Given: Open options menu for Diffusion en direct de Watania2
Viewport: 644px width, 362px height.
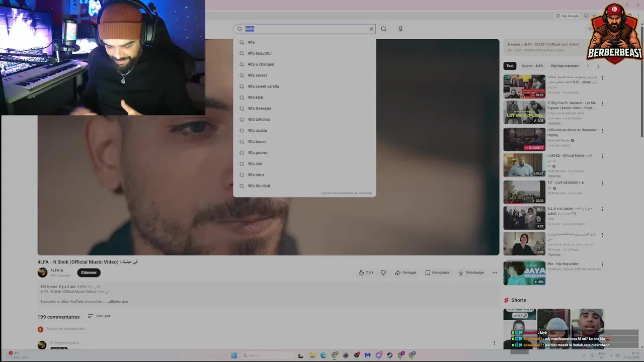Looking at the screenshot, I should pos(602,131).
